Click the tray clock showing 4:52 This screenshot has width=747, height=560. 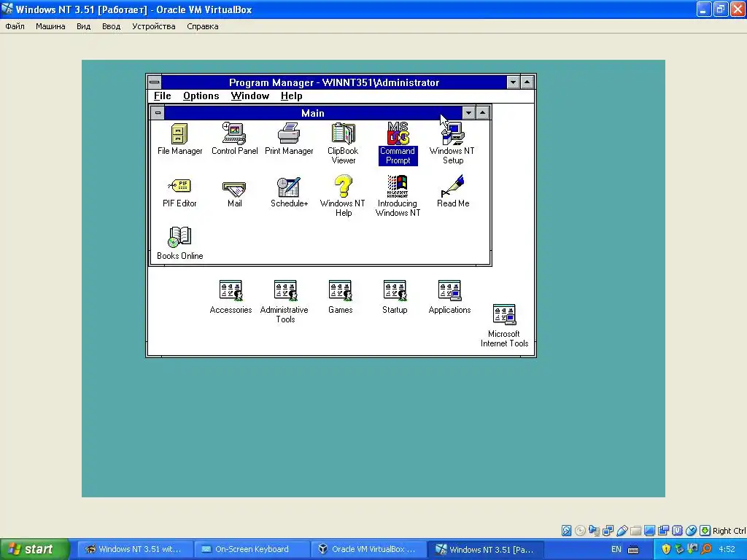point(727,549)
